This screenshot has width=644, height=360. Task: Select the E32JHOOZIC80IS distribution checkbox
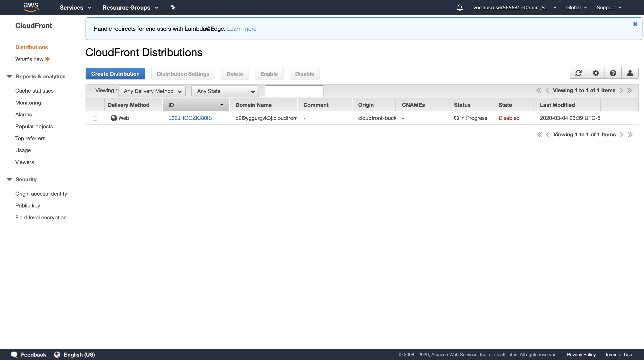95,118
